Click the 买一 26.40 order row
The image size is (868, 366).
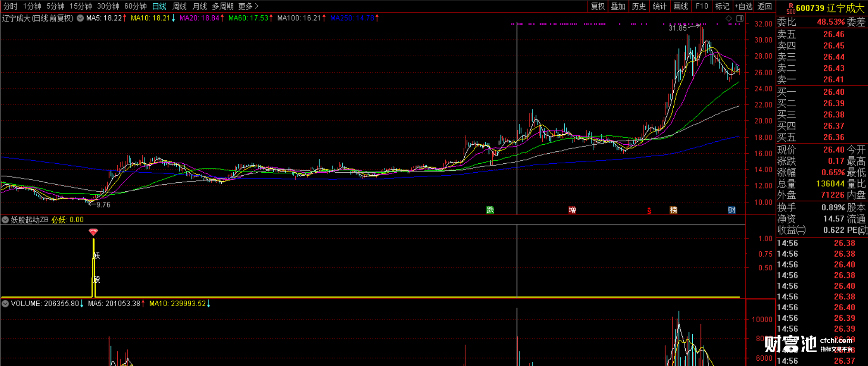point(822,92)
